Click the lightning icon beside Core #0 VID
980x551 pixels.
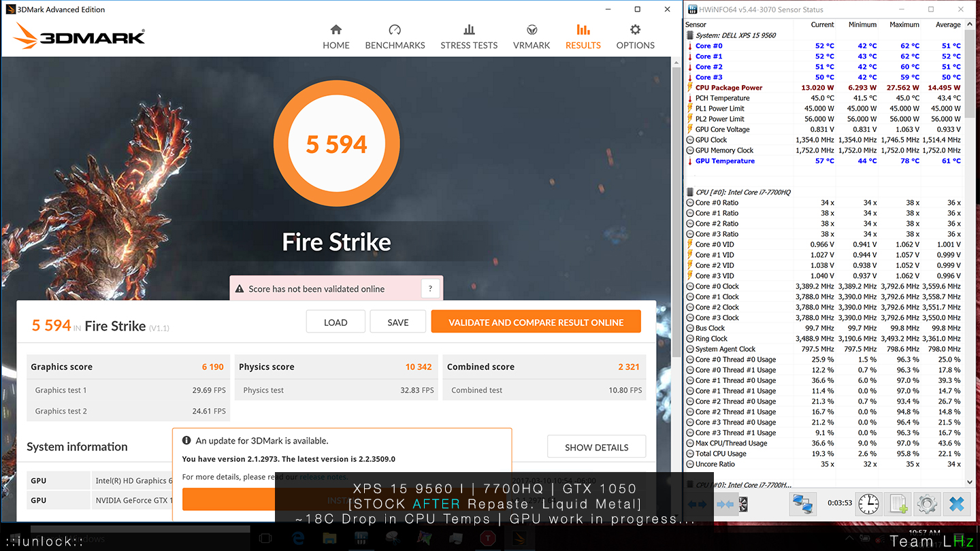click(x=690, y=245)
